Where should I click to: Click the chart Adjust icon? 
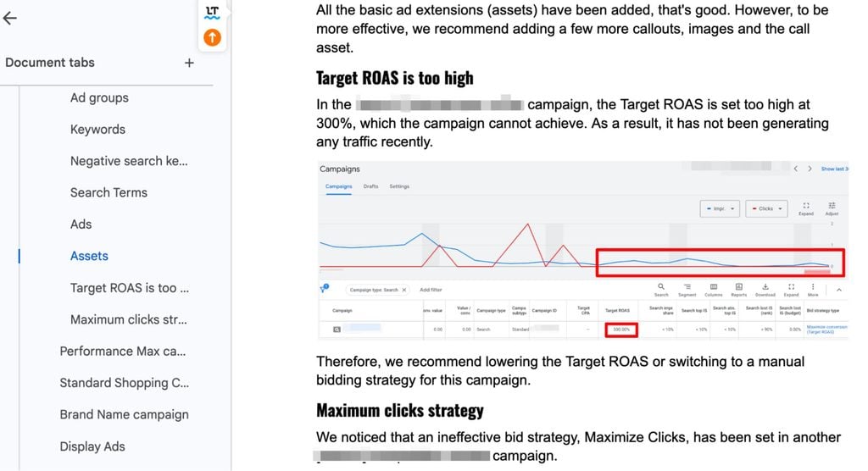coord(832,208)
